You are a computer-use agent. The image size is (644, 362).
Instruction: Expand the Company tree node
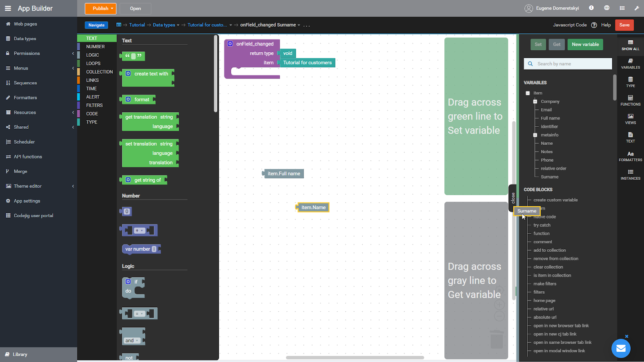point(535,101)
